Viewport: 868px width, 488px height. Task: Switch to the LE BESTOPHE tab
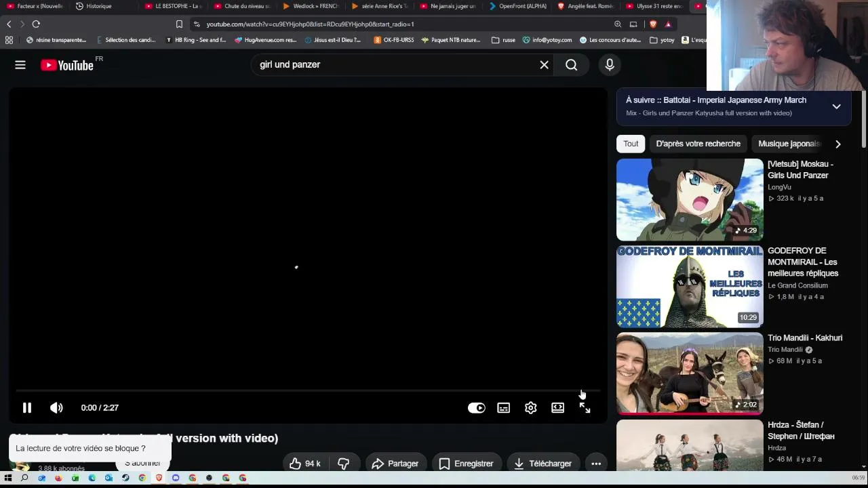(x=174, y=6)
